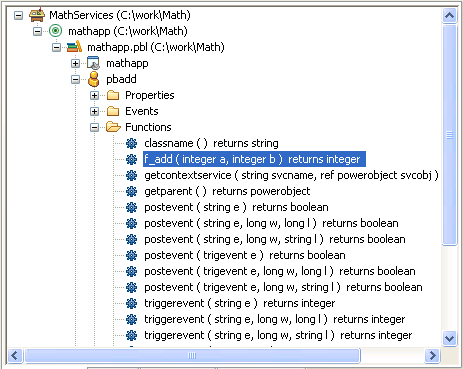
Task: Expand the Properties folder
Action: pyautogui.click(x=95, y=95)
